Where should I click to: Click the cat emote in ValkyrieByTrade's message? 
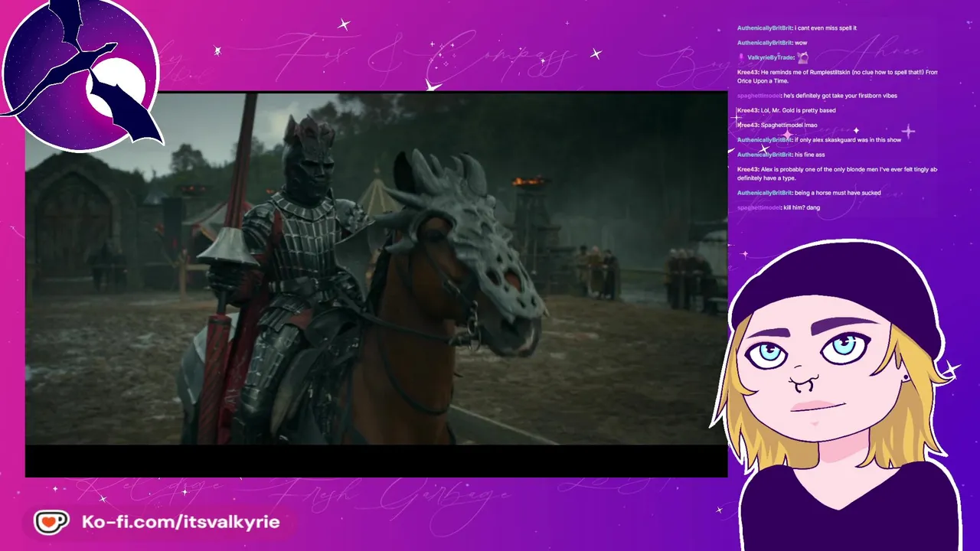[x=802, y=57]
